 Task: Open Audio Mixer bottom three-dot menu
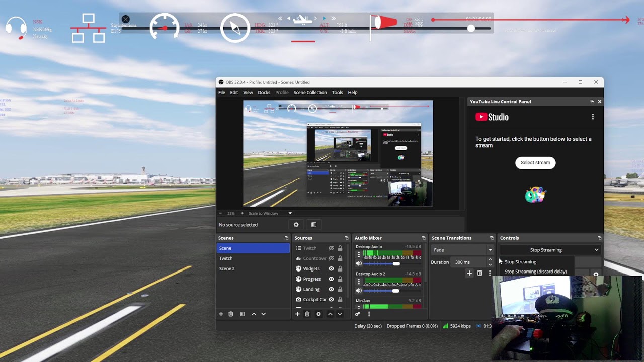pyautogui.click(x=369, y=314)
